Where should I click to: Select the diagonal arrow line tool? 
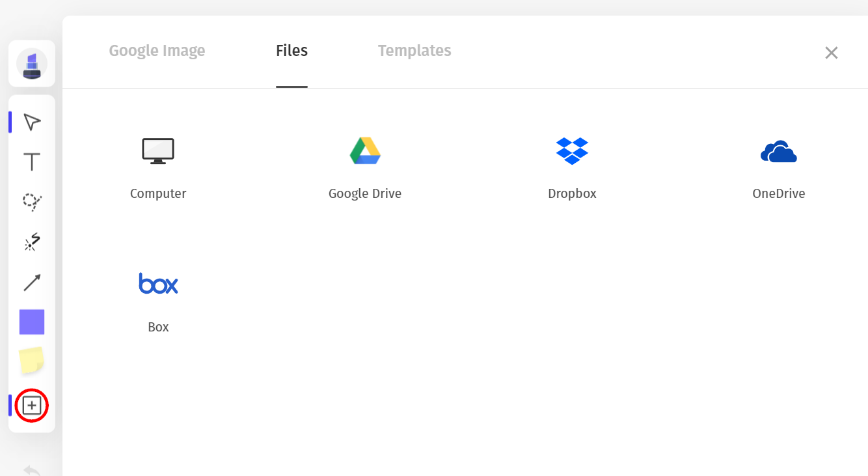(x=32, y=283)
